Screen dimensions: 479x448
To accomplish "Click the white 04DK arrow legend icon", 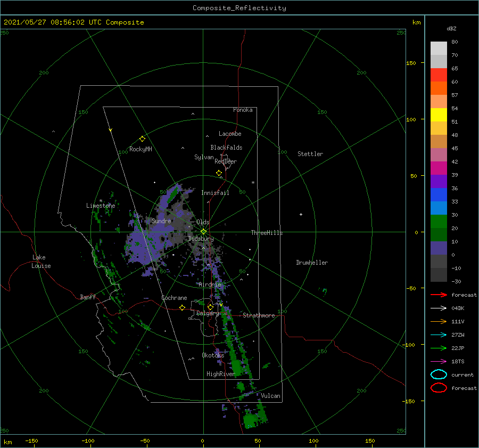I will 439,308.
